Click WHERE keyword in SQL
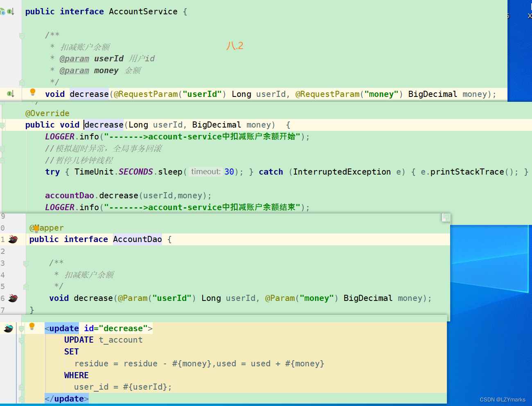 [x=77, y=375]
